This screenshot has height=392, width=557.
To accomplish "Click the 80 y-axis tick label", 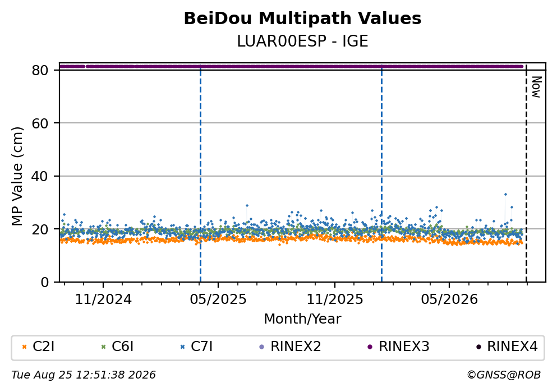I will tap(40, 70).
